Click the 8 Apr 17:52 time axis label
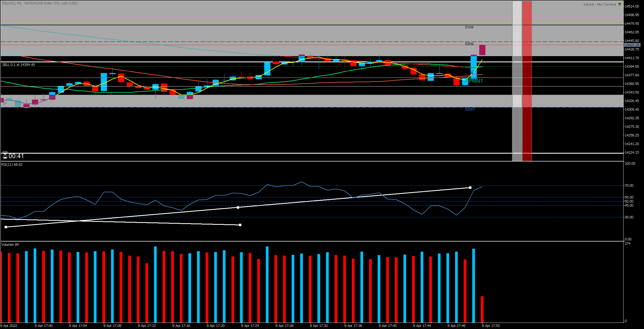644x329 pixels. [x=491, y=326]
